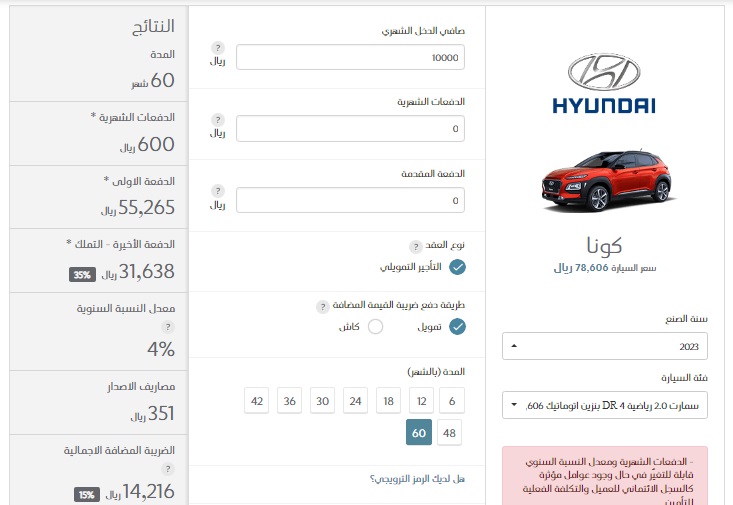Viewport: 733px width, 505px height.
Task: Choose 42 months duration
Action: pyautogui.click(x=257, y=400)
